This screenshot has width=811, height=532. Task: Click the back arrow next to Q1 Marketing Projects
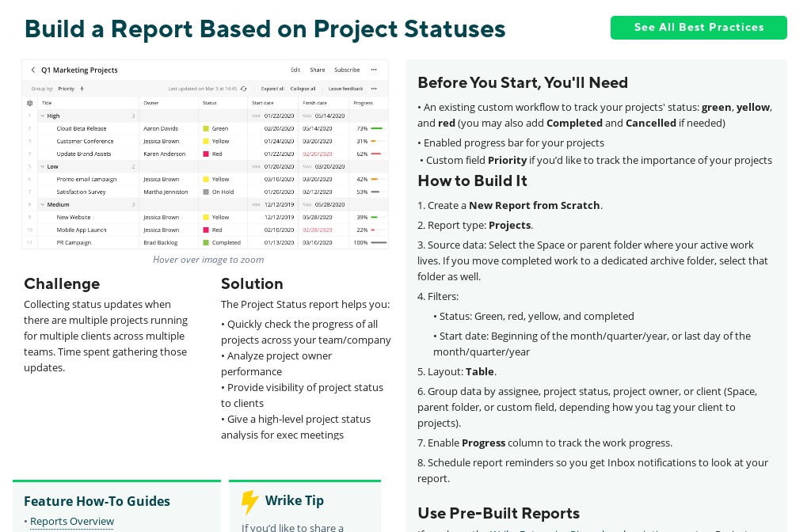pos(32,70)
